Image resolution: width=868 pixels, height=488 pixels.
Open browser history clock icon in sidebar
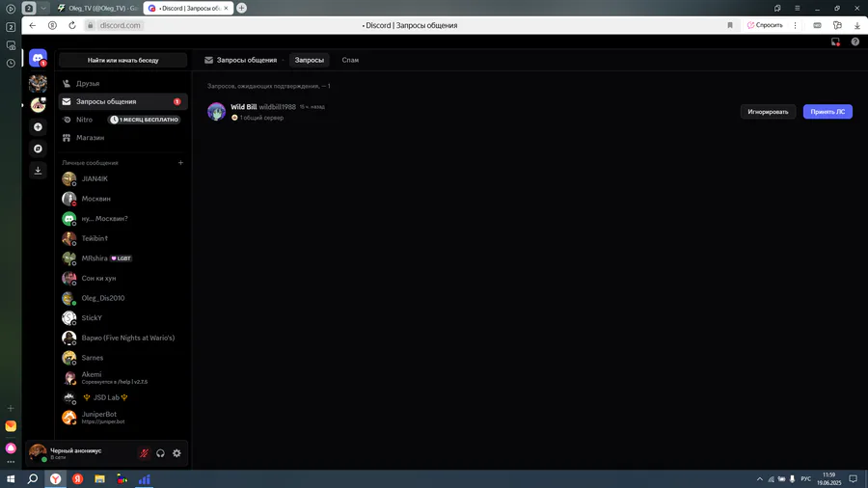(11, 63)
